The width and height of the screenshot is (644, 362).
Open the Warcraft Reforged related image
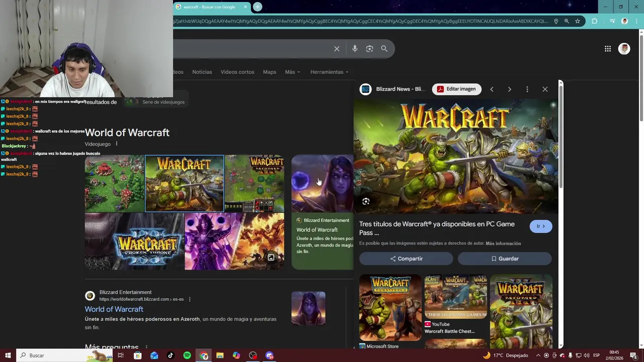(x=521, y=311)
